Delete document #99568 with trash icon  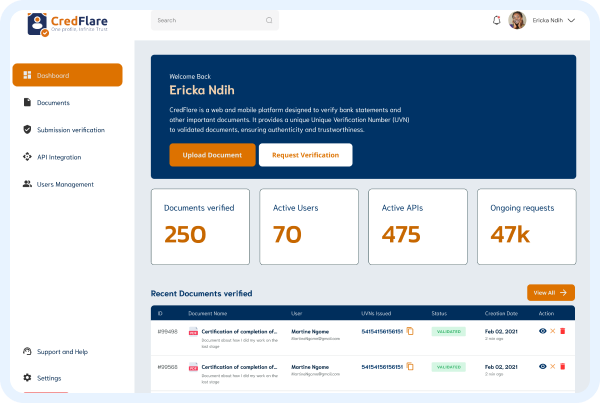click(562, 367)
